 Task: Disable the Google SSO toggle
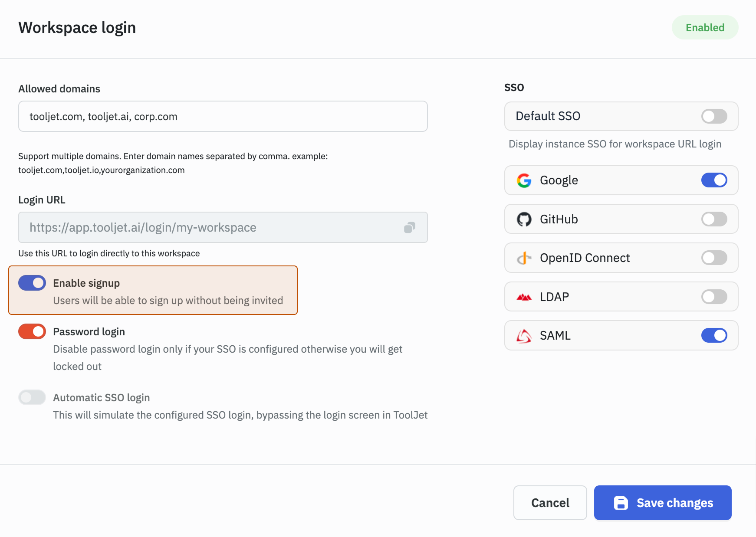(x=714, y=180)
